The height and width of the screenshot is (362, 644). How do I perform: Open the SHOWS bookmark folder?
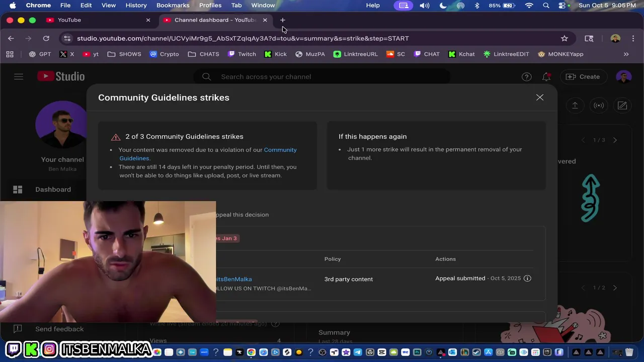coord(124,54)
